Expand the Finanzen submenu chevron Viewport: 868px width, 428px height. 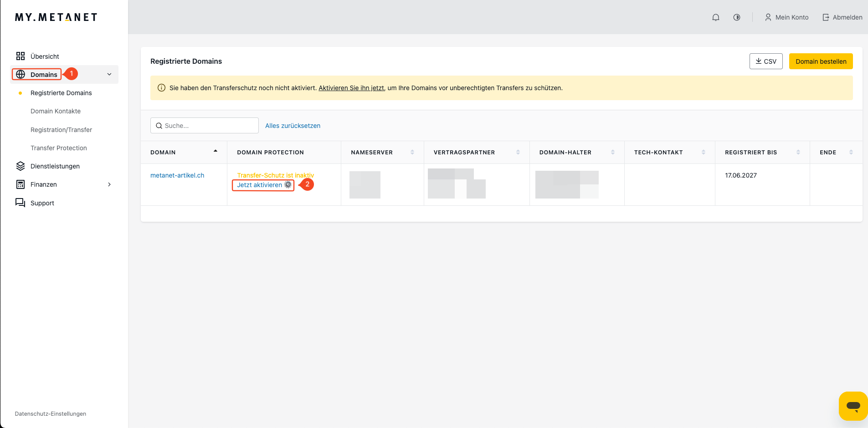(109, 184)
